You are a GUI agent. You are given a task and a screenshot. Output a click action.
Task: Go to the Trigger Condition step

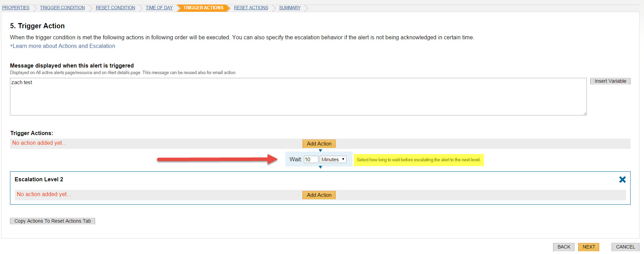[x=62, y=8]
